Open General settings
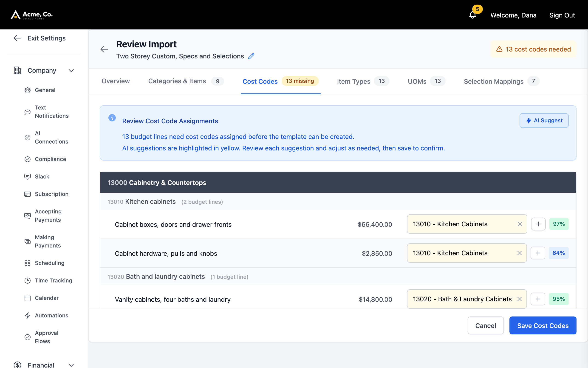Image resolution: width=588 pixels, height=368 pixels. (x=45, y=90)
